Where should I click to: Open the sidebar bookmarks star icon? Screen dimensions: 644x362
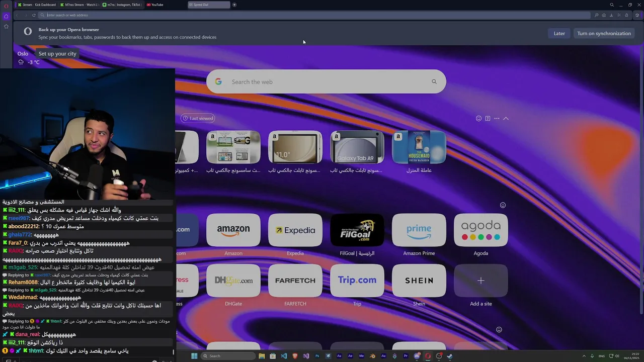pos(6,26)
